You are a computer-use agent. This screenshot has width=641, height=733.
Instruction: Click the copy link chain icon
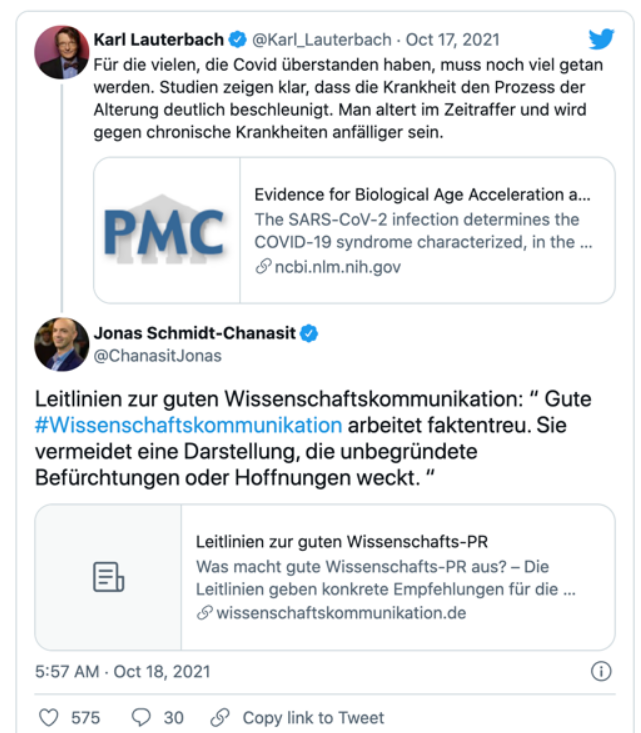tap(220, 717)
